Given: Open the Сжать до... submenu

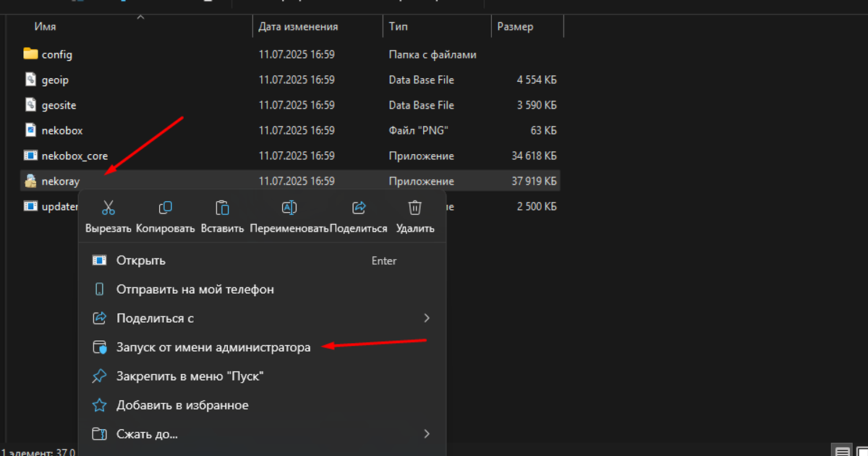Looking at the screenshot, I should click(263, 434).
